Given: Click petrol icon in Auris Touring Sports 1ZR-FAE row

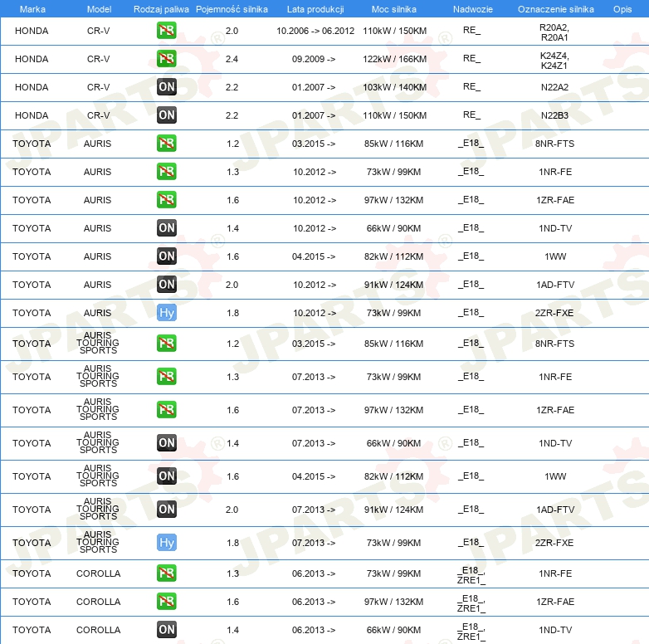Looking at the screenshot, I should pos(167,409).
